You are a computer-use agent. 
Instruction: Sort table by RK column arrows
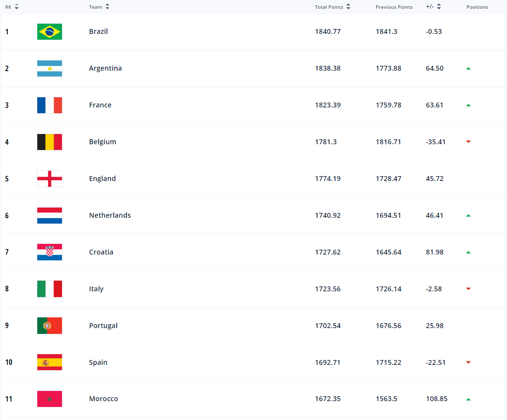point(17,7)
